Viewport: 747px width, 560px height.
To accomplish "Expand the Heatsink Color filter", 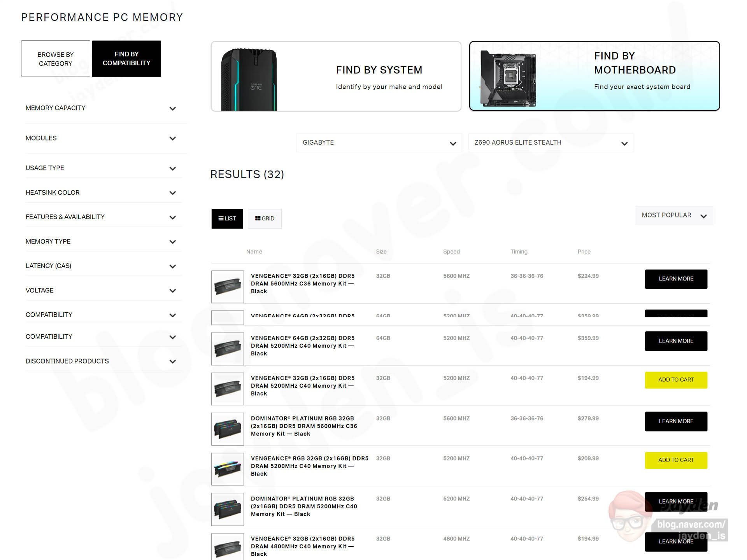I will (x=101, y=192).
